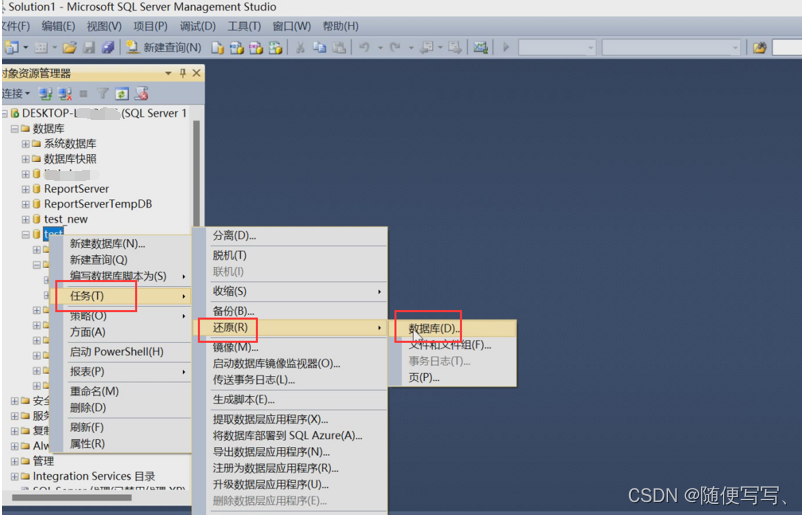This screenshot has width=802, height=515.
Task: Click the Paste clipboard icon
Action: 339,48
